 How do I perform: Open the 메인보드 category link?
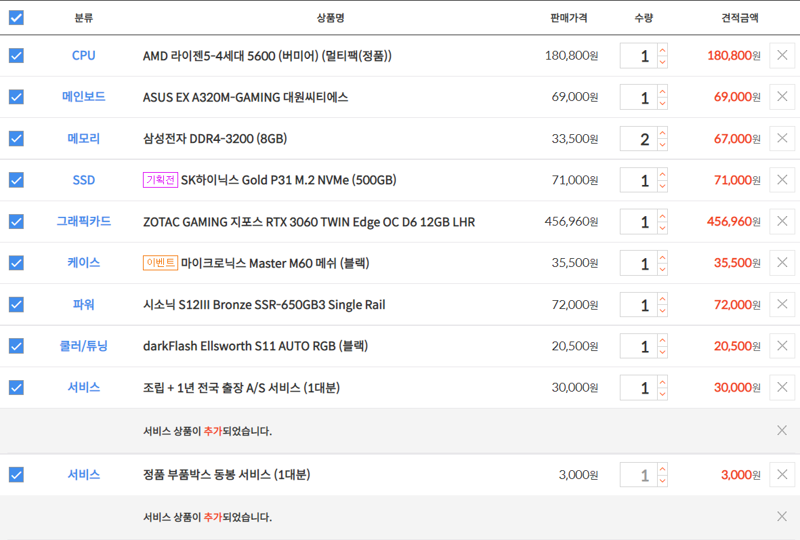83,97
